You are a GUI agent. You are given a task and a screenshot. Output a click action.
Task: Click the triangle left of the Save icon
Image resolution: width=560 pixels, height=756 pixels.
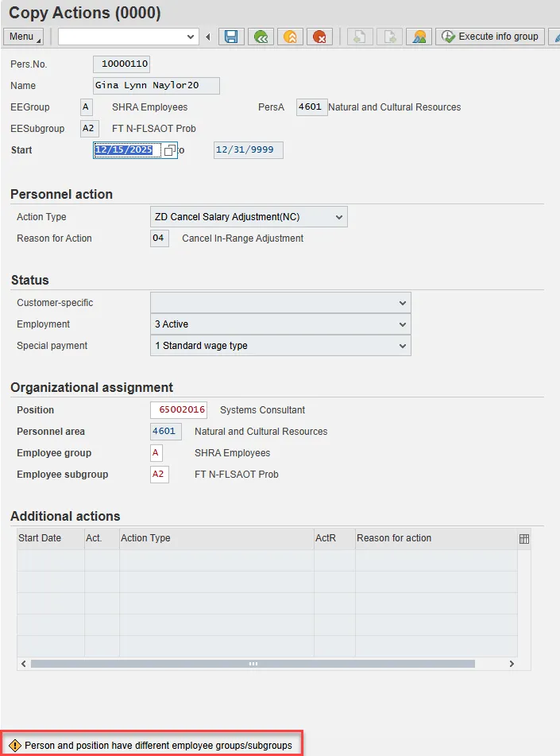coord(208,37)
